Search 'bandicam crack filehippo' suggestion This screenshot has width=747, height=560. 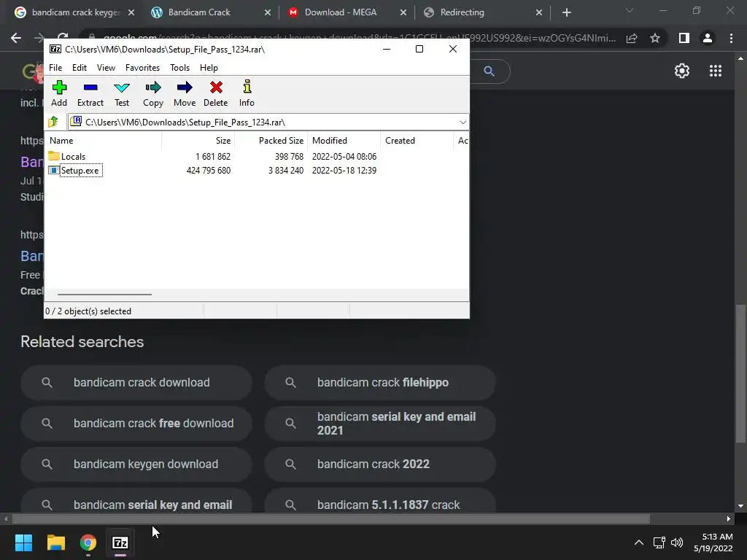tap(380, 382)
